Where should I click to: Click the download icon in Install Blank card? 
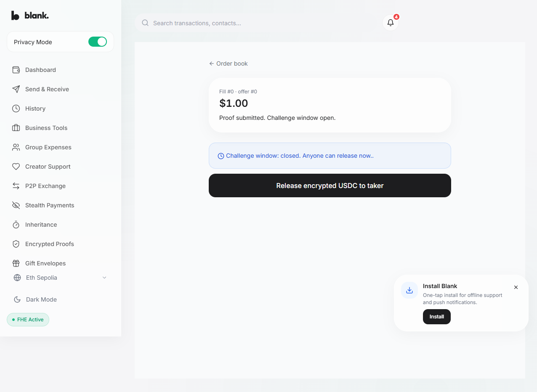point(409,290)
